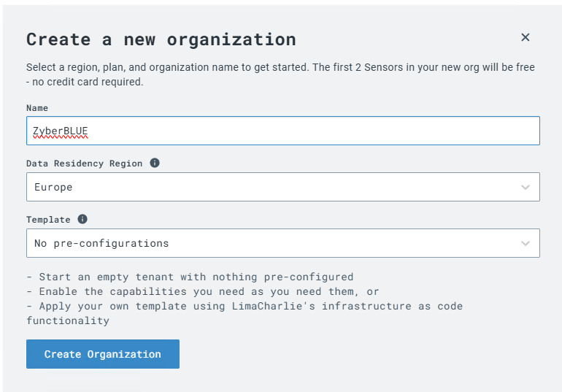Click the Template info icon

point(82,219)
